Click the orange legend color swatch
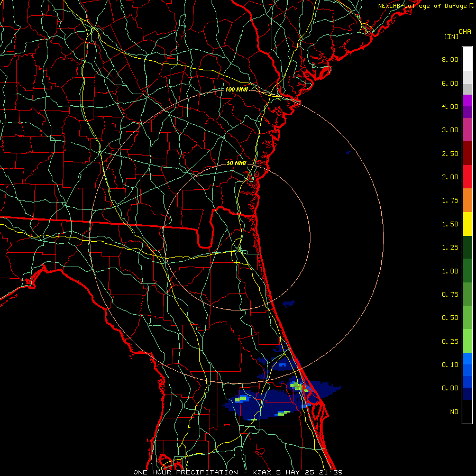This screenshot has width=476, height=476. point(467,200)
